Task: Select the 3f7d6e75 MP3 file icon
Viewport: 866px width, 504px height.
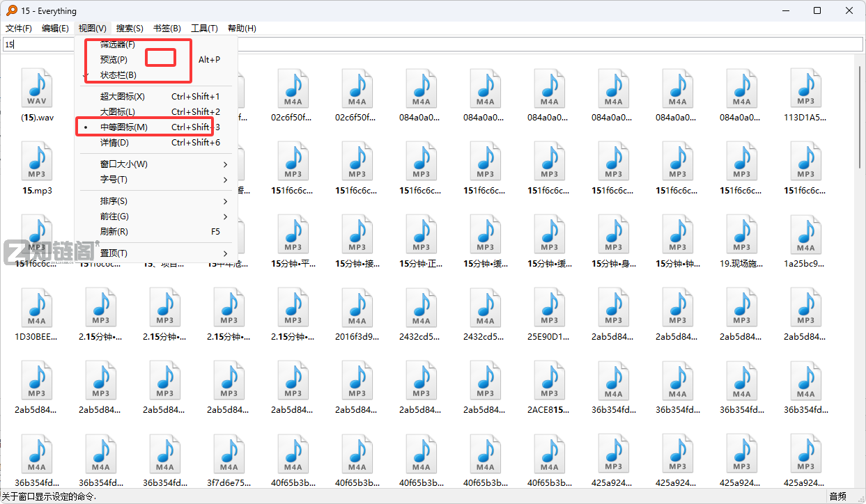Action: tap(229, 454)
